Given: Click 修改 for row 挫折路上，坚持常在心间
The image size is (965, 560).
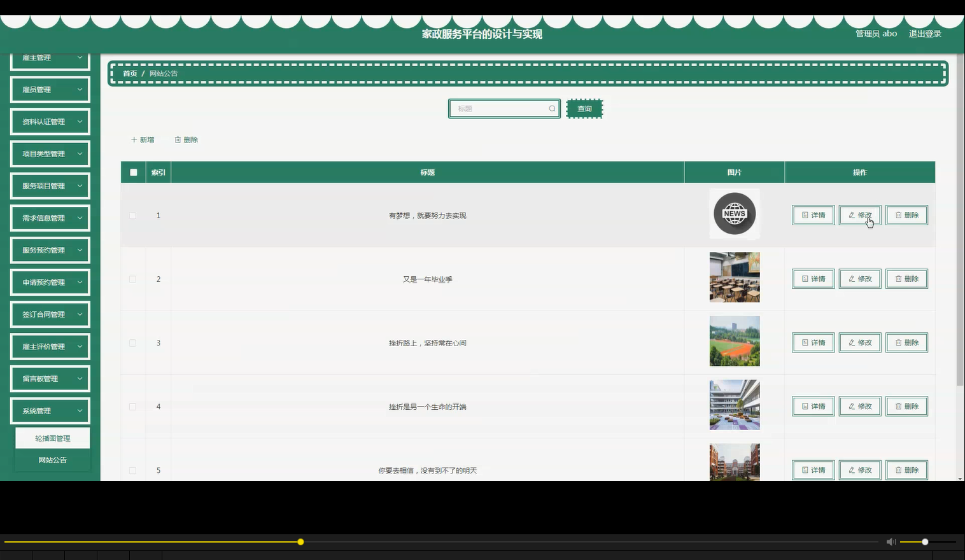Looking at the screenshot, I should point(860,342).
